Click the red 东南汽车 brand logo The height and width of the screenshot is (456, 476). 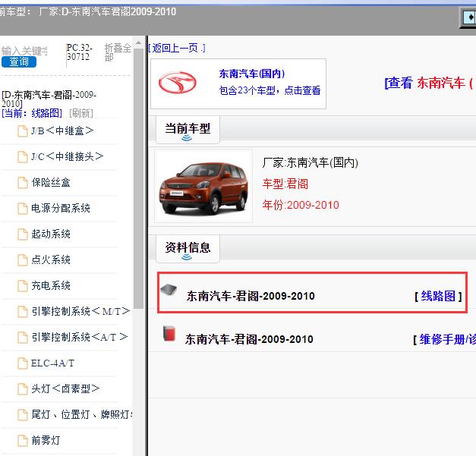tap(178, 83)
